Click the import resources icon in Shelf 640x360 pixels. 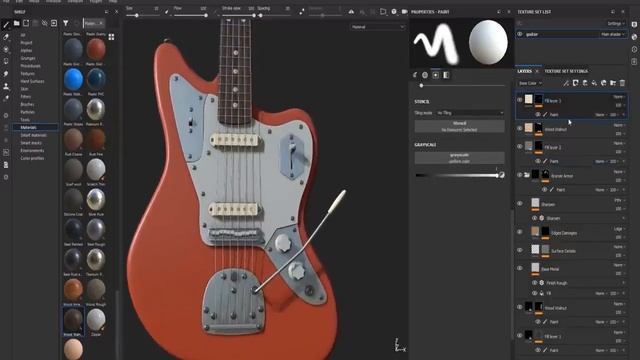54,23
